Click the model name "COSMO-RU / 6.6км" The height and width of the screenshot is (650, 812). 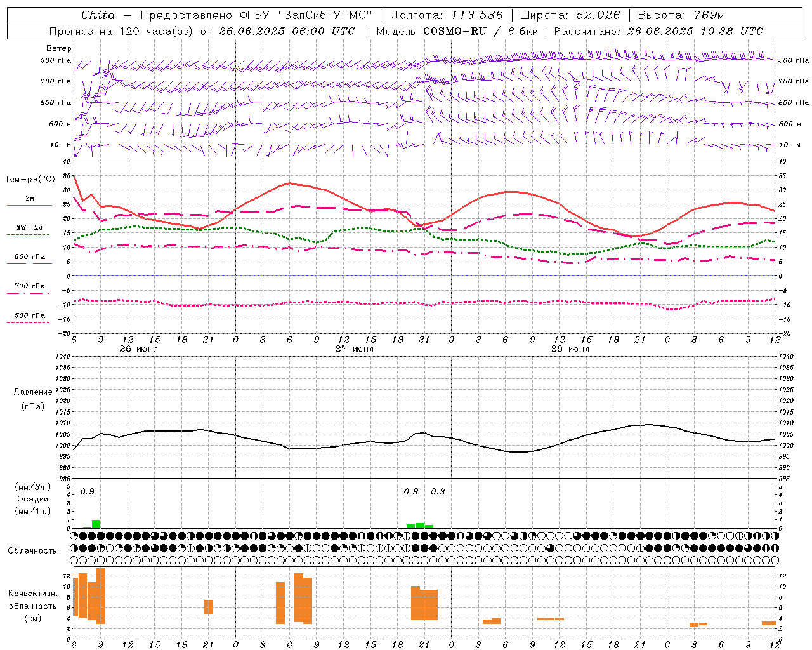(x=480, y=31)
